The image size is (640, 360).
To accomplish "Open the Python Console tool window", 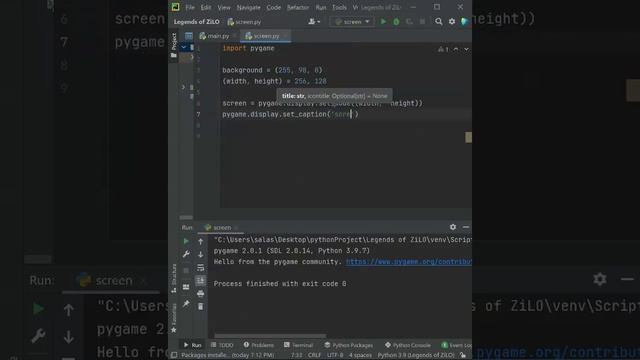I will 408,345.
